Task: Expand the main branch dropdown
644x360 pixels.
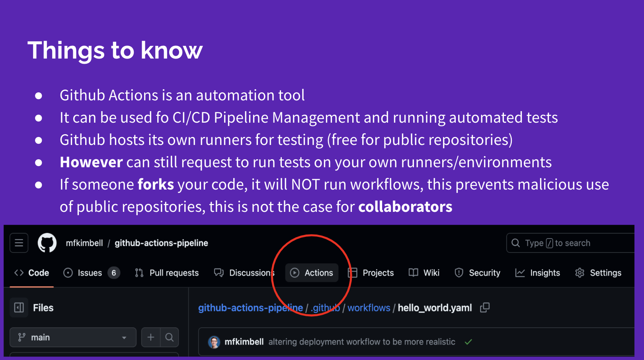Action: click(73, 337)
